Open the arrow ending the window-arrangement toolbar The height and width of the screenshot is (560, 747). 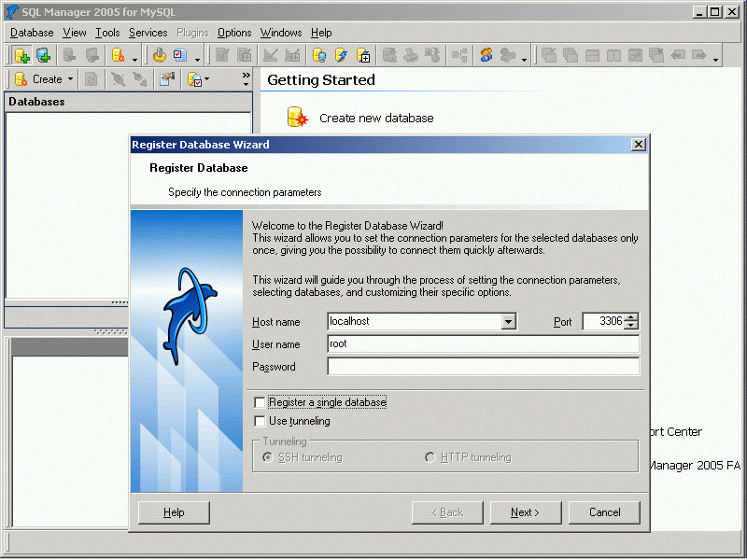pyautogui.click(x=715, y=60)
